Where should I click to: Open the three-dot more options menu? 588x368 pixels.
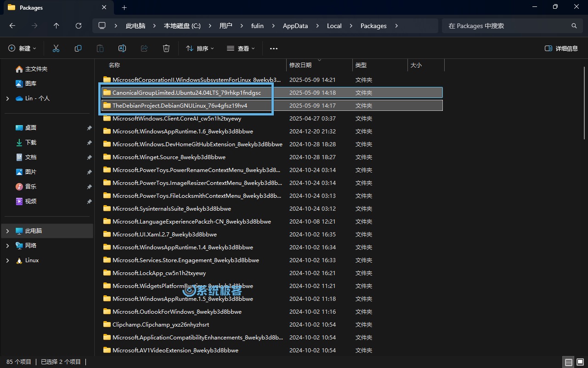tap(274, 48)
